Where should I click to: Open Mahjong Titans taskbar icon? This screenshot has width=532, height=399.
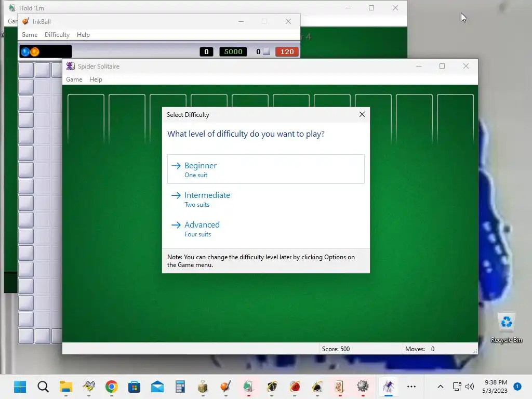click(340, 387)
